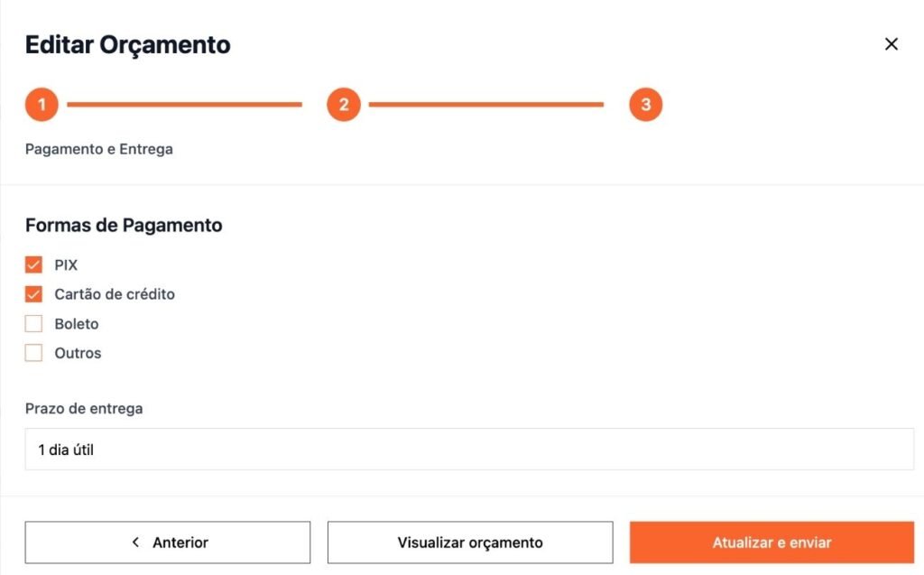The width and height of the screenshot is (924, 575).
Task: Tick the Outros checkbox
Action: point(34,353)
